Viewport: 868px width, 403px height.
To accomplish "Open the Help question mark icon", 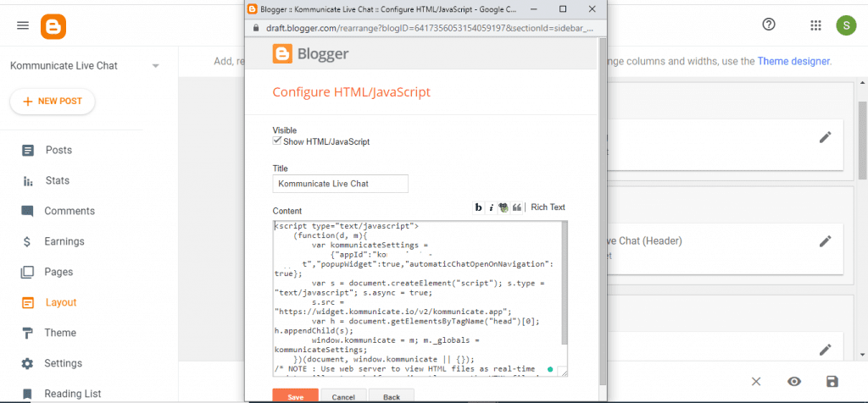I will [x=768, y=25].
